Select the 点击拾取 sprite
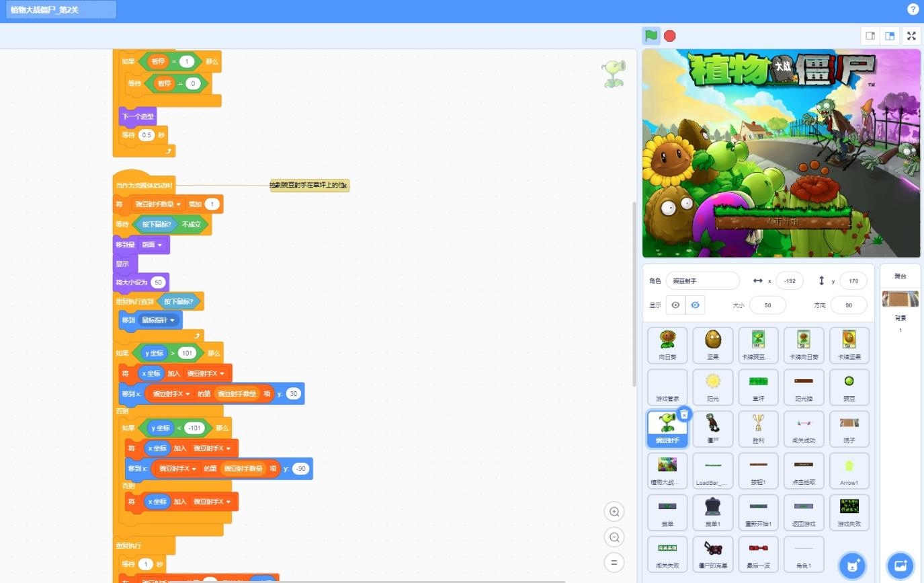Viewport: 924px width, 583px height. click(804, 471)
